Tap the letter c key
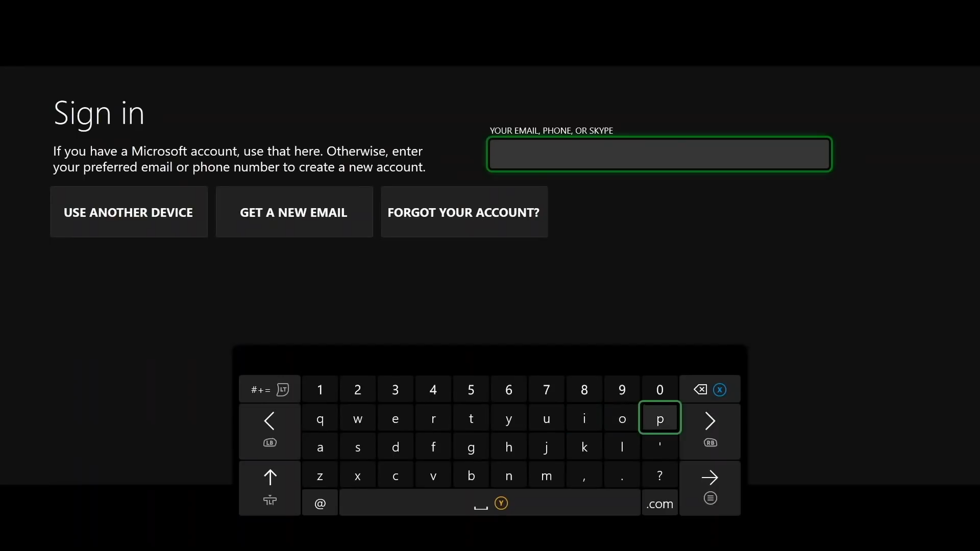The width and height of the screenshot is (980, 551). [396, 475]
